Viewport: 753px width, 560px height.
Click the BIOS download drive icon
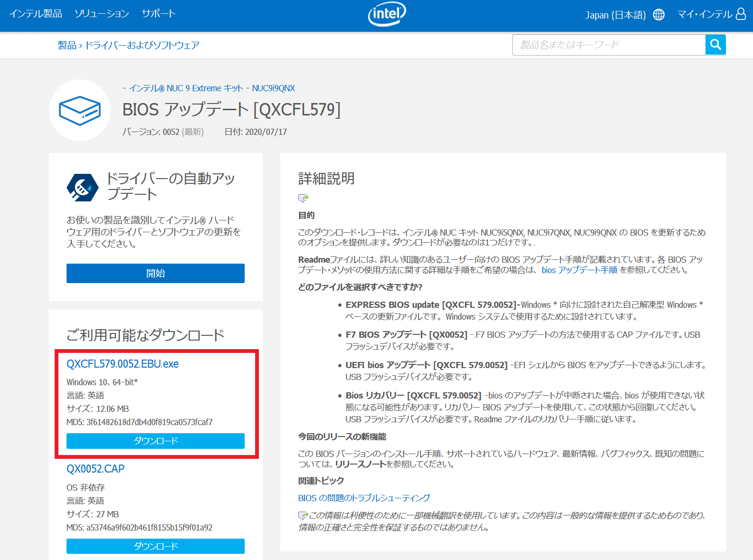[80, 110]
